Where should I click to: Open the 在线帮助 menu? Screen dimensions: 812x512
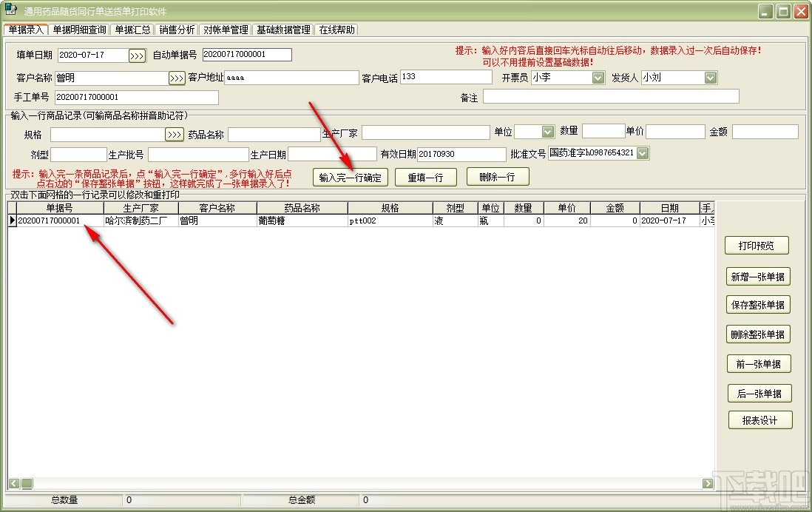[x=336, y=30]
